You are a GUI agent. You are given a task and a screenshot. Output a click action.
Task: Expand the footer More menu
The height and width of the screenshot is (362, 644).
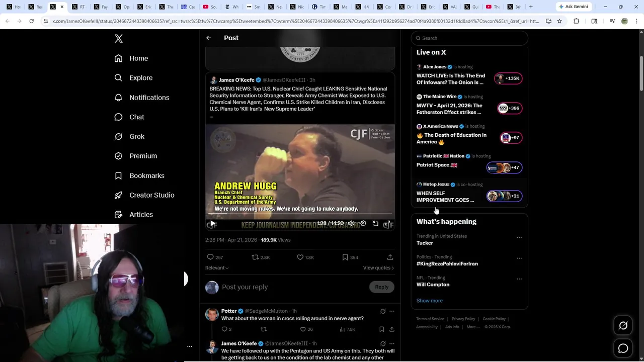coord(473,327)
